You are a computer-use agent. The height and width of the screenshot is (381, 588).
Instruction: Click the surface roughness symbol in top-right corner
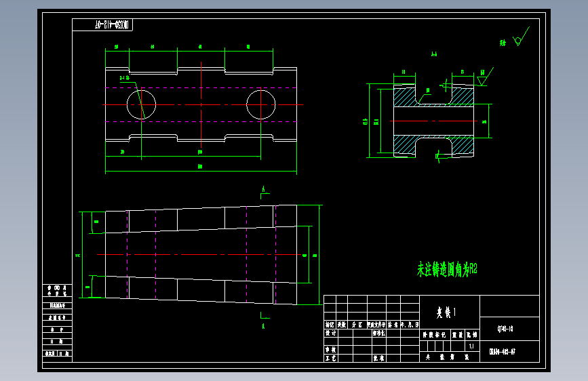pyautogui.click(x=520, y=37)
